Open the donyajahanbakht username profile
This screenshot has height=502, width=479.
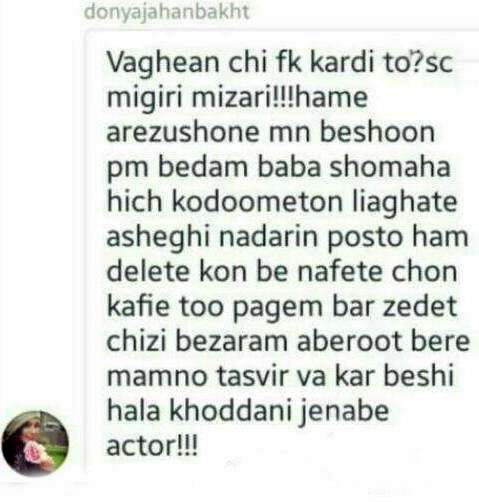pyautogui.click(x=167, y=12)
